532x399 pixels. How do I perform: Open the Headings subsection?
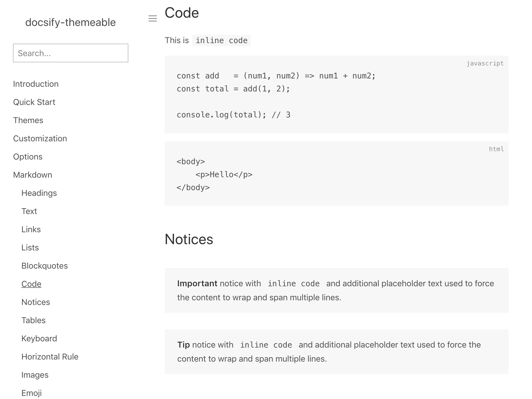[39, 193]
